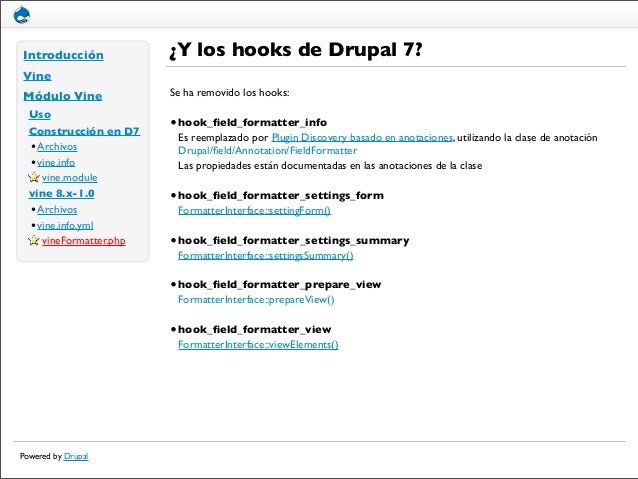This screenshot has width=638, height=479.
Task: Click Archivos under Construcción en D7
Action: pyautogui.click(x=57, y=147)
